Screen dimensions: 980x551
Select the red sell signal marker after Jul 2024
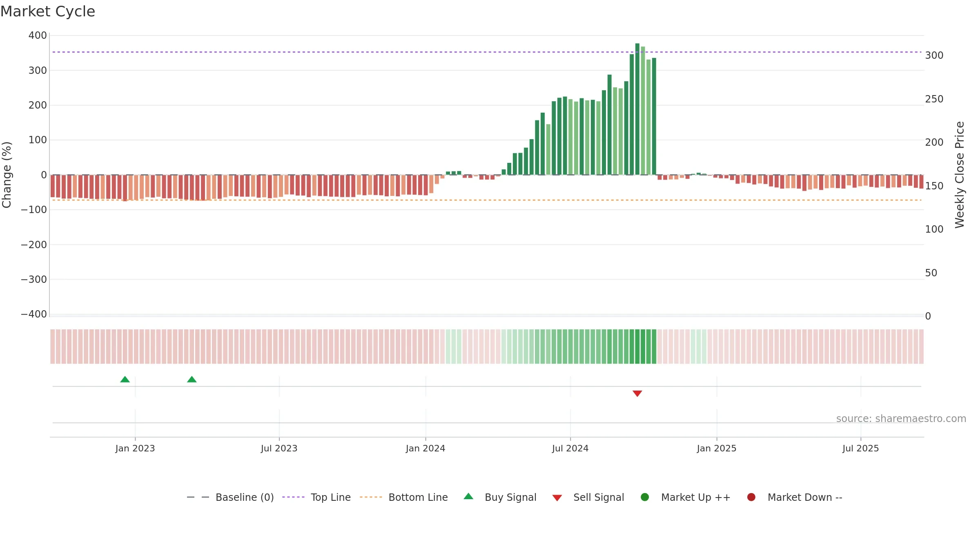point(637,393)
